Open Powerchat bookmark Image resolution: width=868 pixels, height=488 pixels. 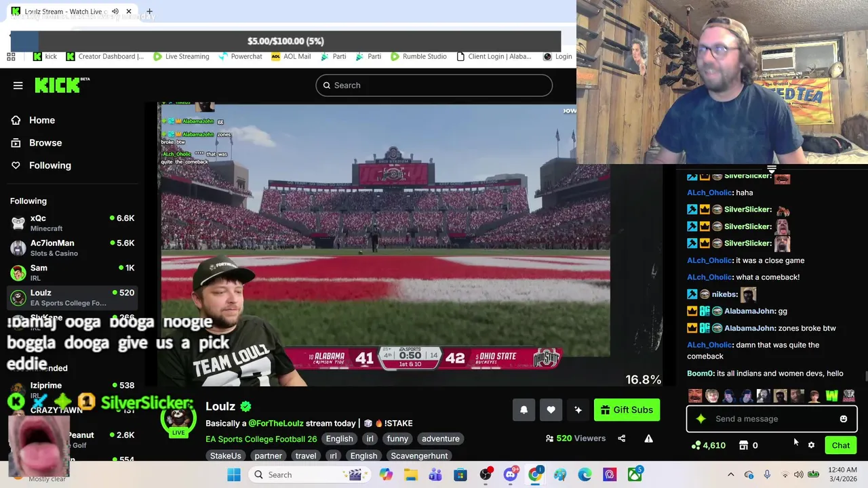click(x=239, y=56)
